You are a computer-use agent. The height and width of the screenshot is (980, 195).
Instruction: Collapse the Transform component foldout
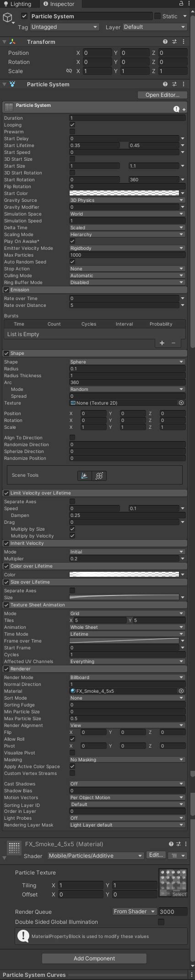[x=5, y=42]
